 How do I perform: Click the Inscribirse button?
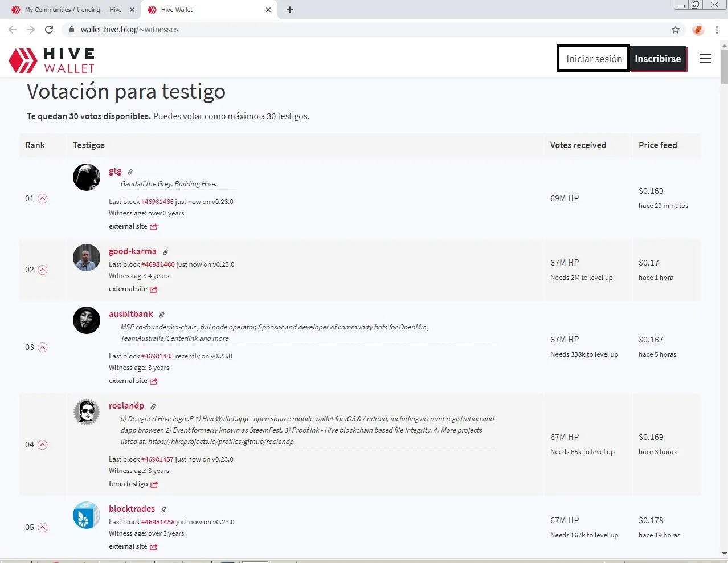(x=658, y=59)
